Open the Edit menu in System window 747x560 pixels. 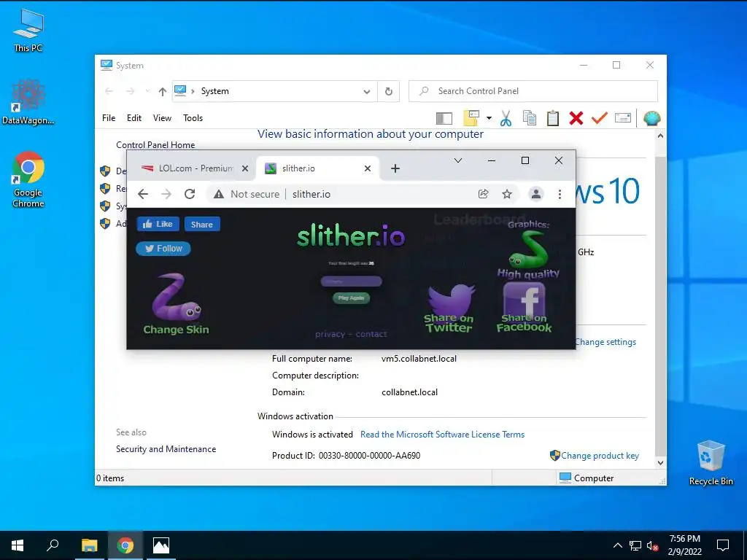tap(134, 118)
